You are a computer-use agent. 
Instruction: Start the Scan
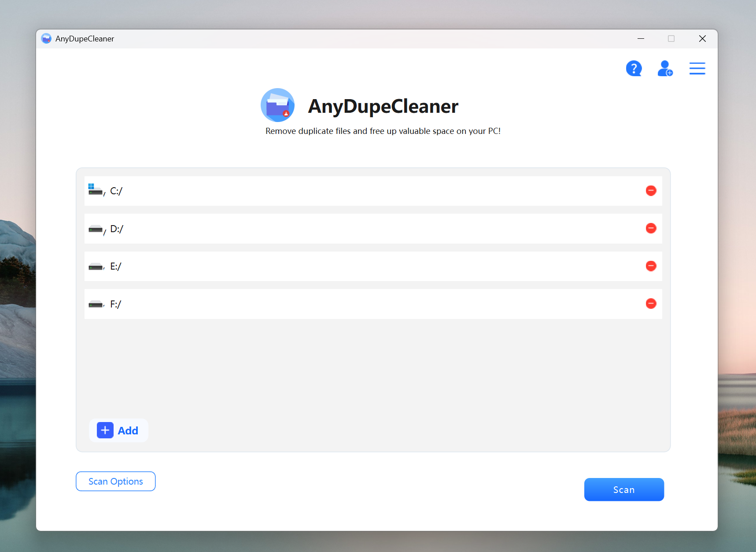(623, 489)
